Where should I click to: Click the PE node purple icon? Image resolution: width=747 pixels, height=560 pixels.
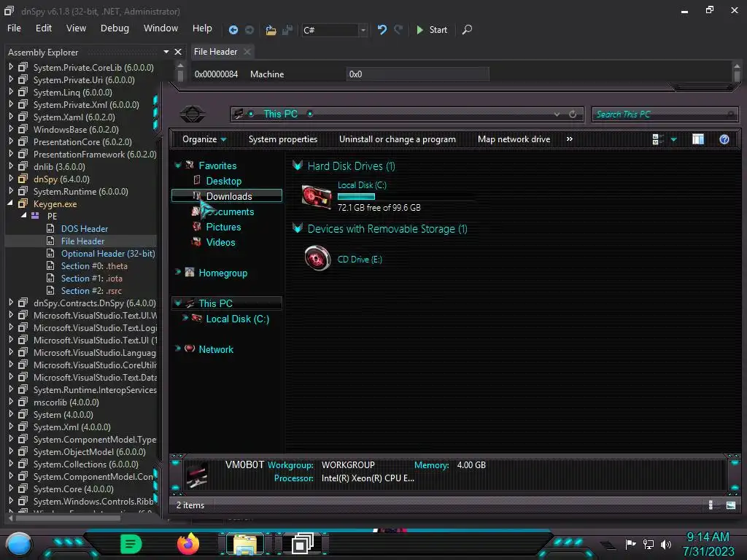pos(35,216)
